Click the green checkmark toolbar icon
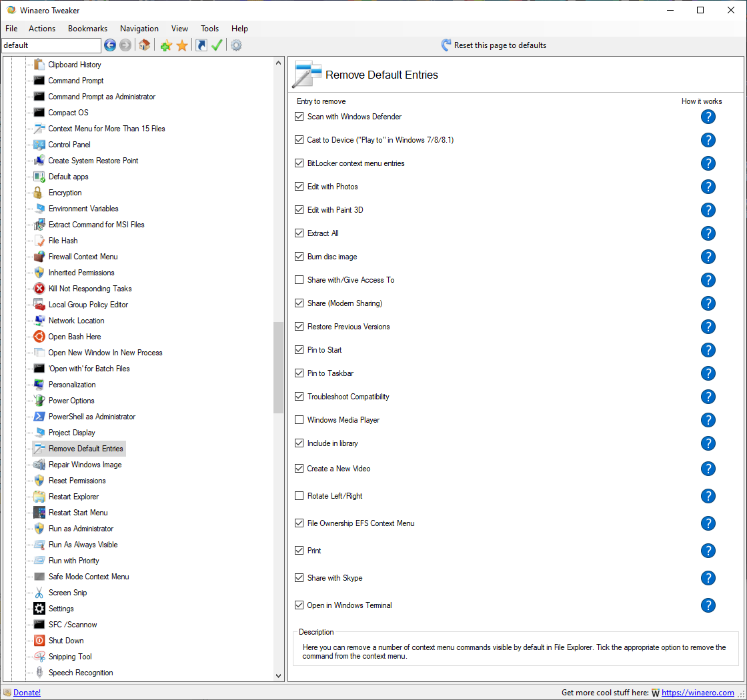The image size is (747, 700). tap(217, 45)
